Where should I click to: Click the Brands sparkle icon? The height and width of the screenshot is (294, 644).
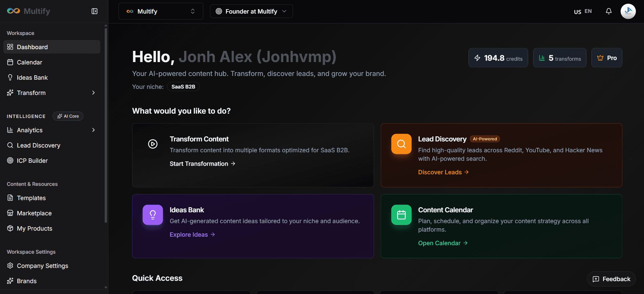[10, 281]
